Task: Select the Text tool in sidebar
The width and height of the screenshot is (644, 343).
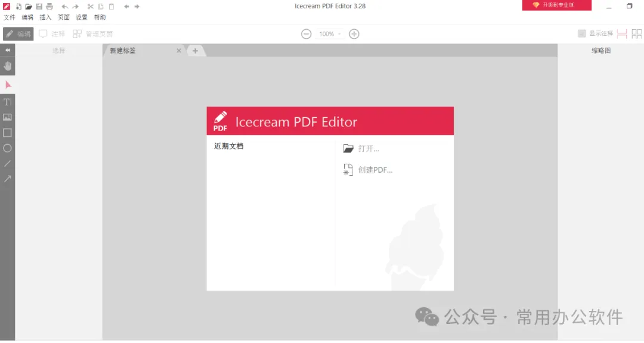Action: click(x=7, y=102)
